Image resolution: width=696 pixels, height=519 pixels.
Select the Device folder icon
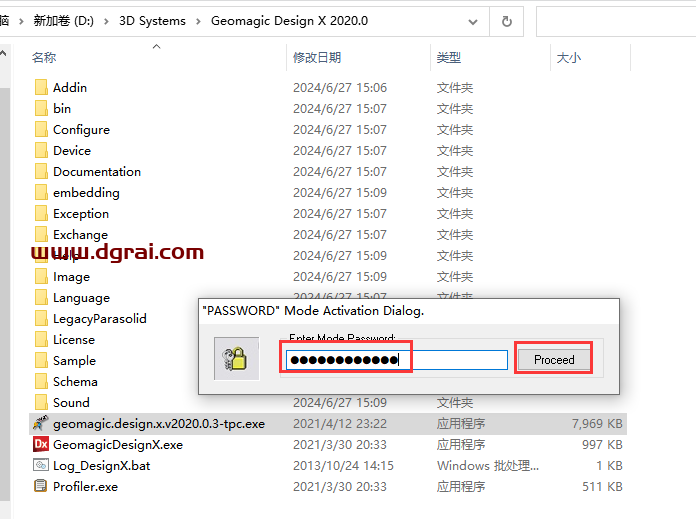pyautogui.click(x=41, y=151)
